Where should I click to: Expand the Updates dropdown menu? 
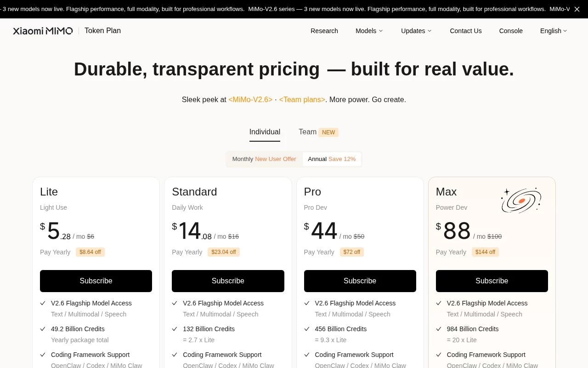tap(416, 31)
